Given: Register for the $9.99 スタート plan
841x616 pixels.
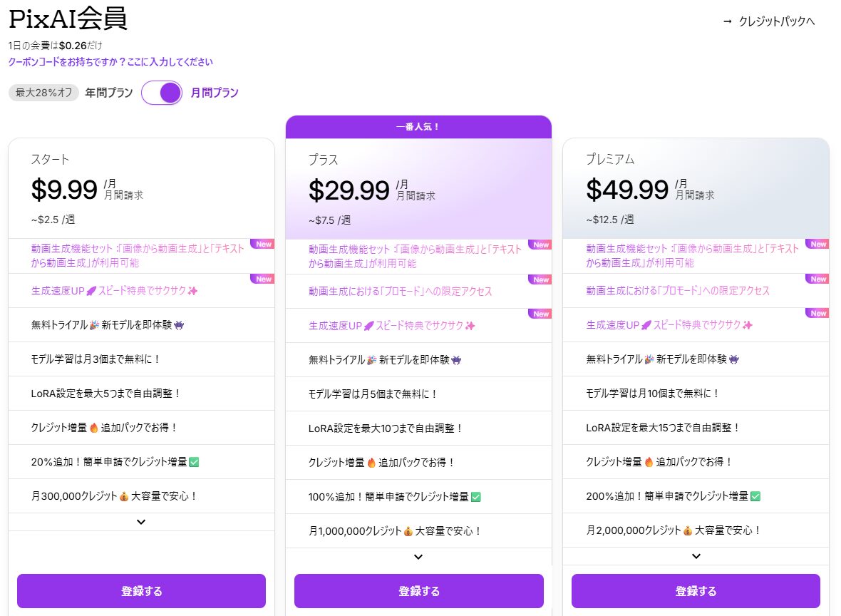Looking at the screenshot, I should pos(141,591).
